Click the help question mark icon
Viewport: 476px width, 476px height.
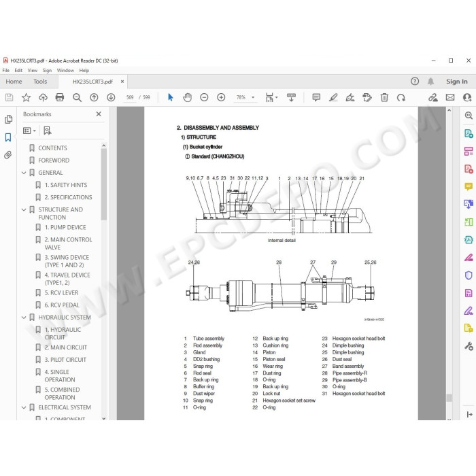(415, 82)
